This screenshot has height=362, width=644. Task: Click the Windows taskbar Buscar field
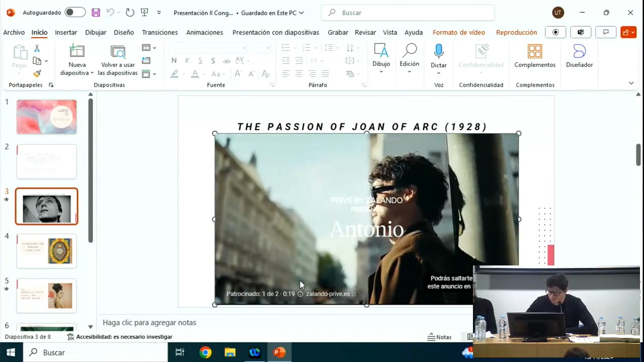click(96, 352)
